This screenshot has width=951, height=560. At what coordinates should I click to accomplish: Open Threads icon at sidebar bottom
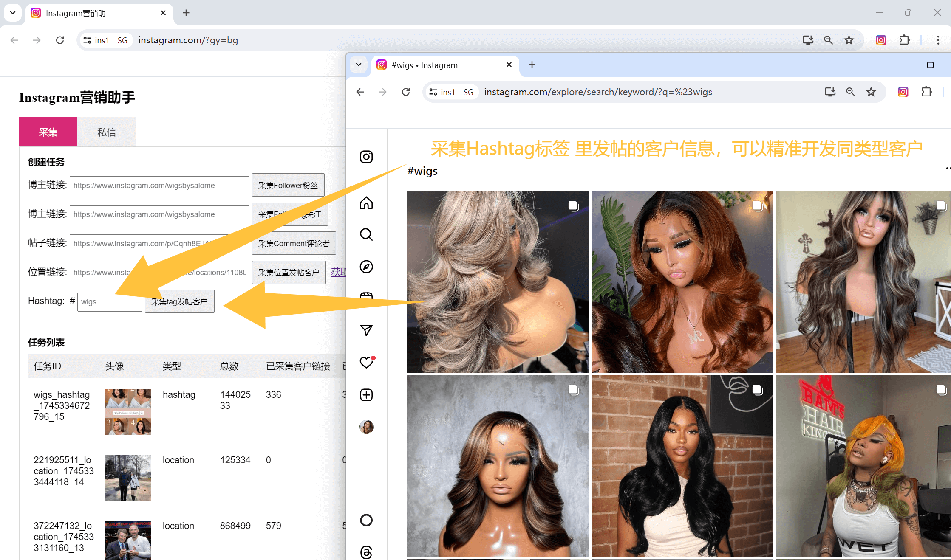366,552
